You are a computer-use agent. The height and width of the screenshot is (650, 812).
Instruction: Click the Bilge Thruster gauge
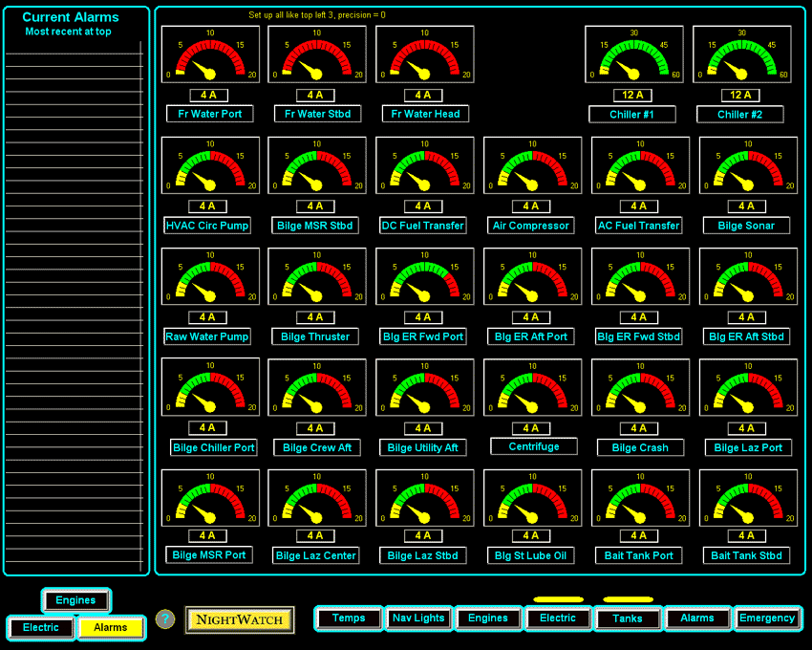[316, 276]
